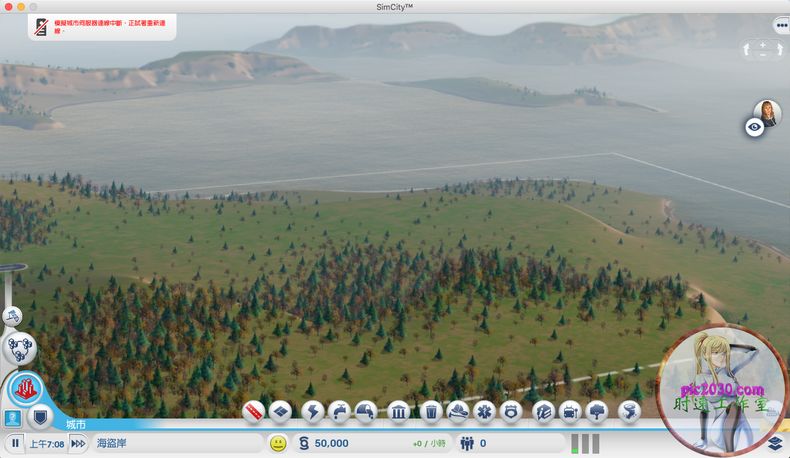This screenshot has height=458, width=790.
Task: Click the city name 海盜岸 field
Action: (x=178, y=443)
